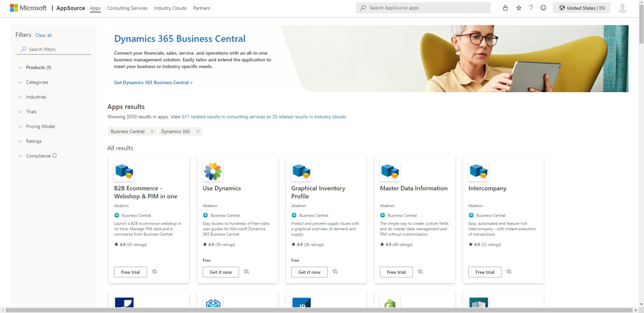Screen dimensions: 644x313
Task: Mark Graphical Inventory Profile as favorite
Action: click(335, 271)
